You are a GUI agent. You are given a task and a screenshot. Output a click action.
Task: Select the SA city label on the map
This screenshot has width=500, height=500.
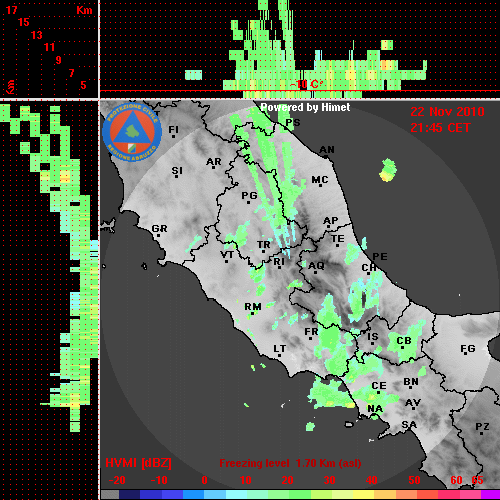tap(409, 425)
